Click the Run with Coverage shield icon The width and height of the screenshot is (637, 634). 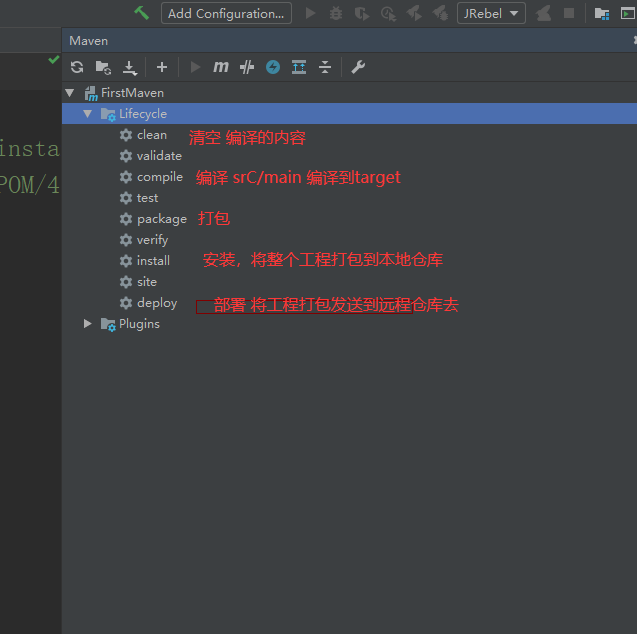[362, 14]
